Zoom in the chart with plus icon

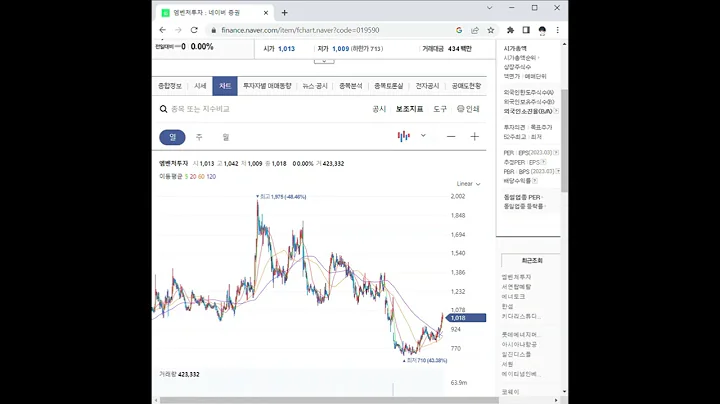pyautogui.click(x=474, y=136)
